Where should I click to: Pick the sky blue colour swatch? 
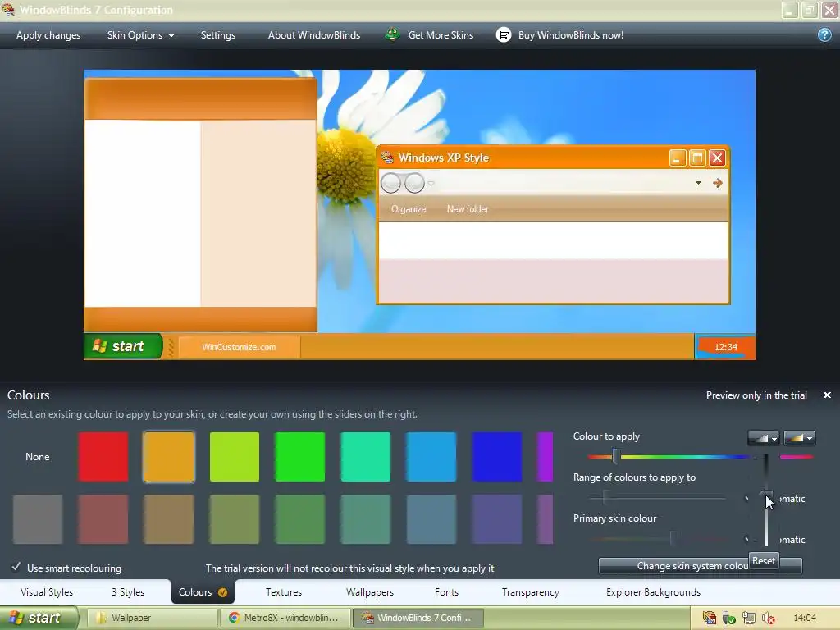[431, 456]
